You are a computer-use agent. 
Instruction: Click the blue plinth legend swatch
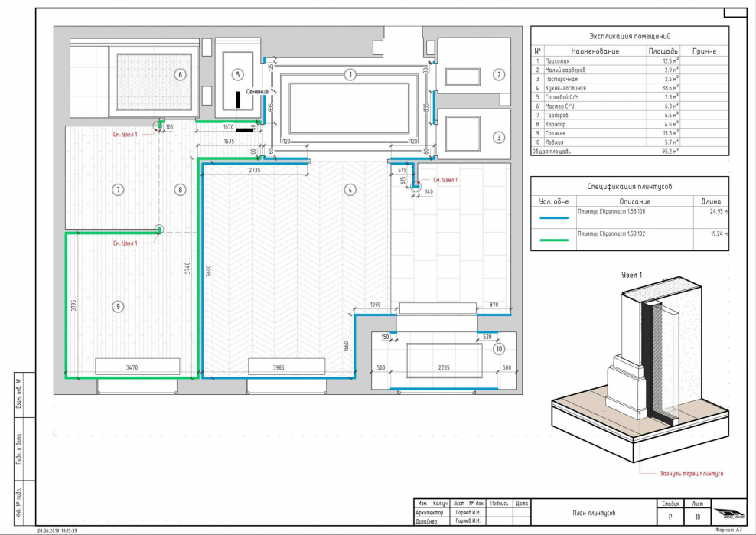(553, 217)
